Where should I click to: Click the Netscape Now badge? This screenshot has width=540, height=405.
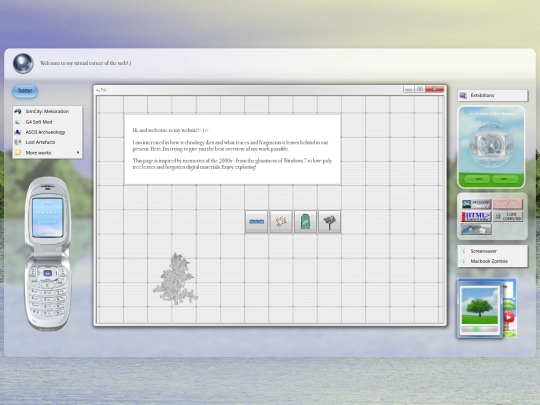(476, 204)
